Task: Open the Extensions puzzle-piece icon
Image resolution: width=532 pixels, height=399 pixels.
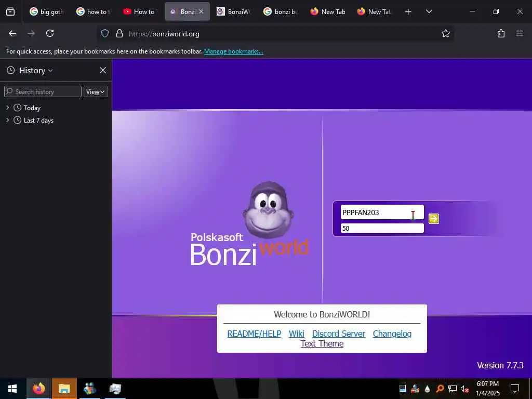Action: (x=501, y=33)
